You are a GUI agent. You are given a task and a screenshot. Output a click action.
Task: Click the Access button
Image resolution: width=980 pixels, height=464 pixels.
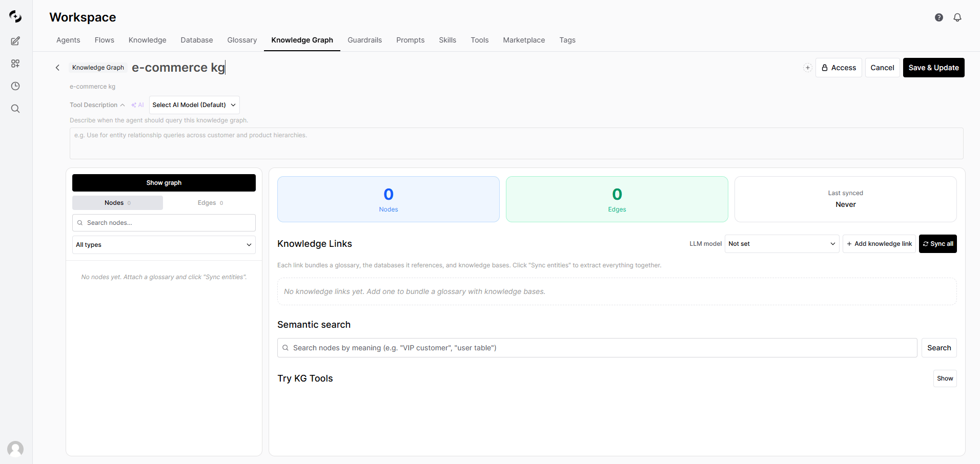(839, 68)
